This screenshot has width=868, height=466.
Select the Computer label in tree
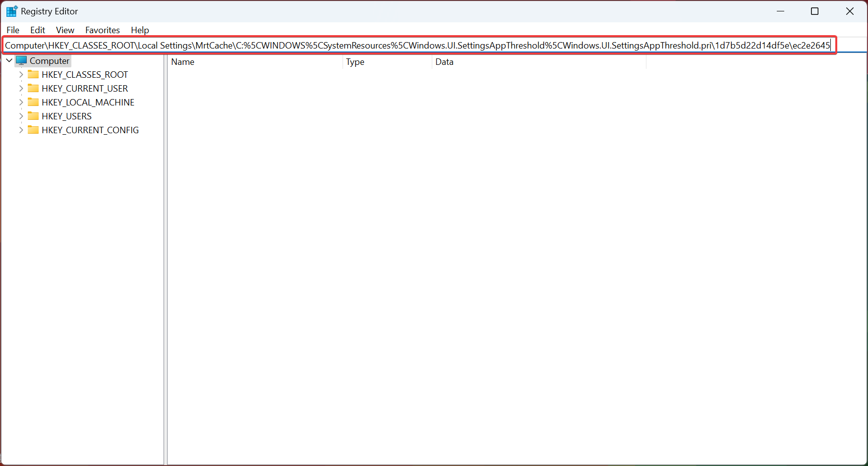(50, 61)
